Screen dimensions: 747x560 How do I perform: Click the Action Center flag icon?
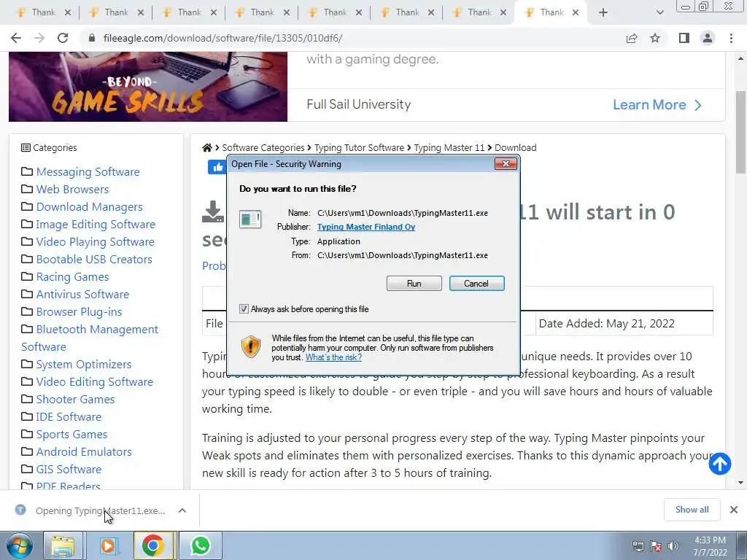656,545
